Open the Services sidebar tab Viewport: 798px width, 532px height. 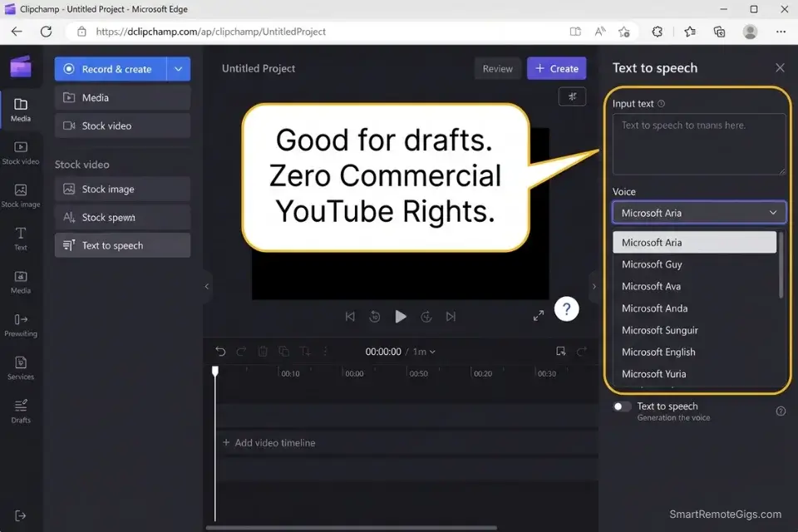(x=21, y=368)
